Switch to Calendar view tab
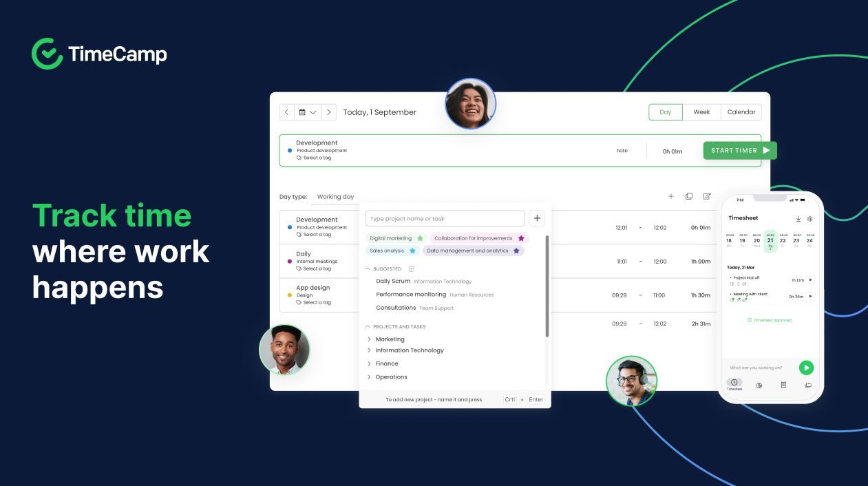868x486 pixels. (741, 112)
